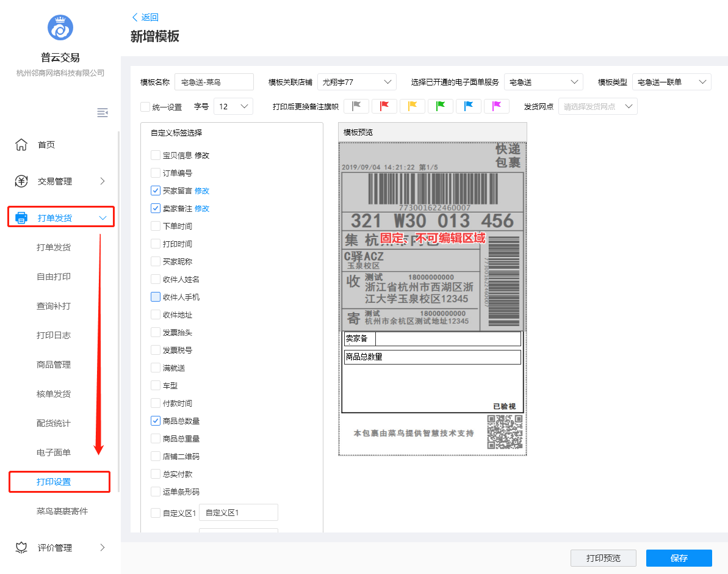The width and height of the screenshot is (728, 574).
Task: Open 核单发货 menu item
Action: point(54,394)
